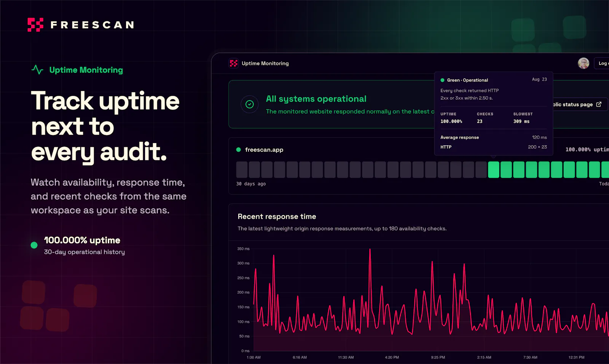Click the 7:30 AM time label
This screenshot has width=609, height=364.
point(530,358)
